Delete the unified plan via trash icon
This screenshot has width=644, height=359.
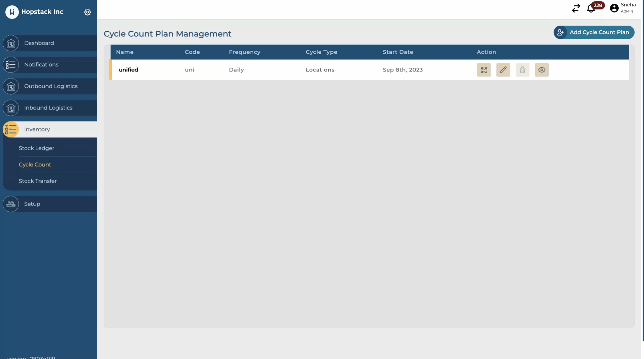click(522, 70)
